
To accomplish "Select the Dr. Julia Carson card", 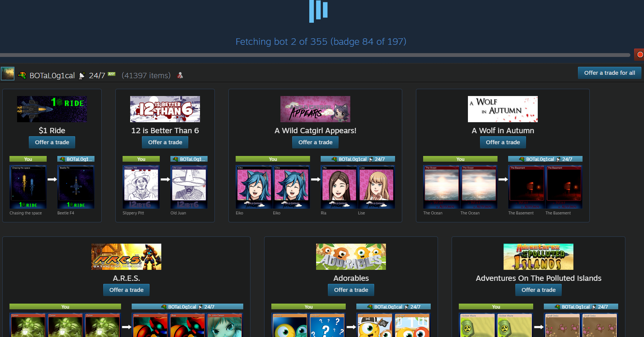I will (225, 325).
